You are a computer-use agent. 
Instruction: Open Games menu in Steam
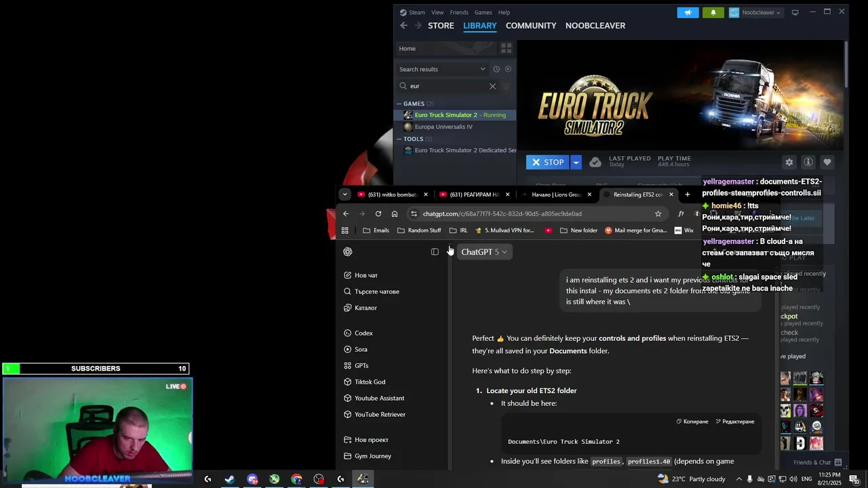tap(483, 12)
